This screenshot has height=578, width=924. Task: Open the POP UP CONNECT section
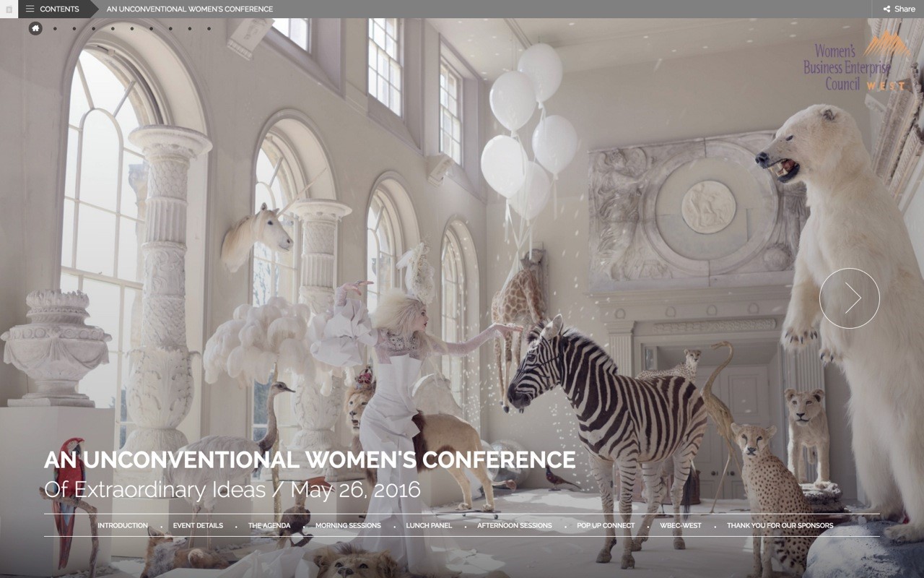(606, 525)
